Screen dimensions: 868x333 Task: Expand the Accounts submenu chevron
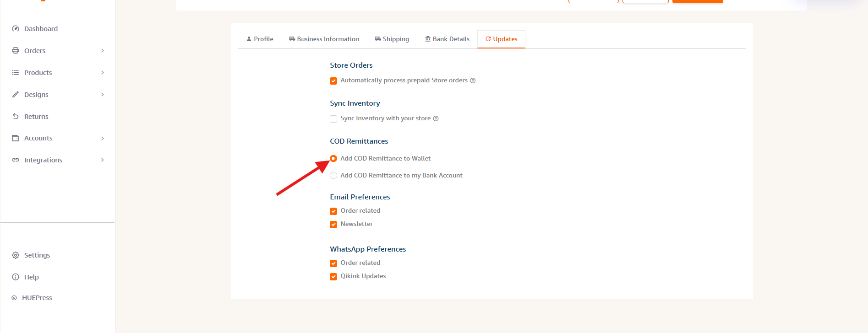(103, 138)
